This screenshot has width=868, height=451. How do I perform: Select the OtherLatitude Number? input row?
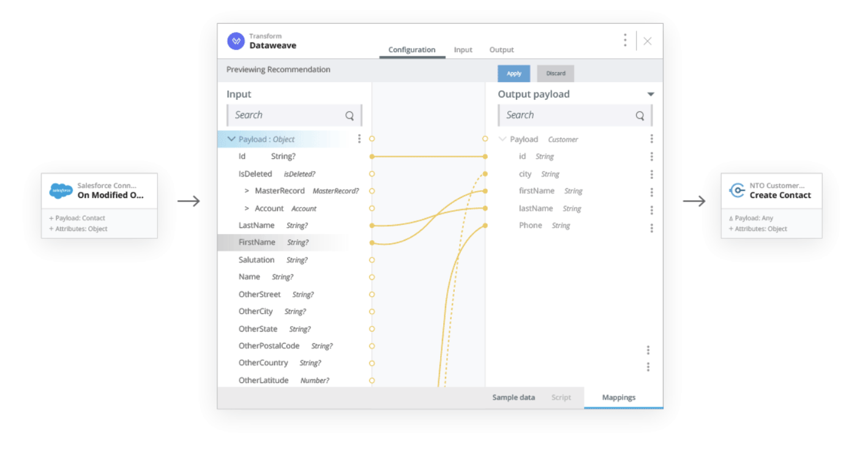tap(284, 381)
